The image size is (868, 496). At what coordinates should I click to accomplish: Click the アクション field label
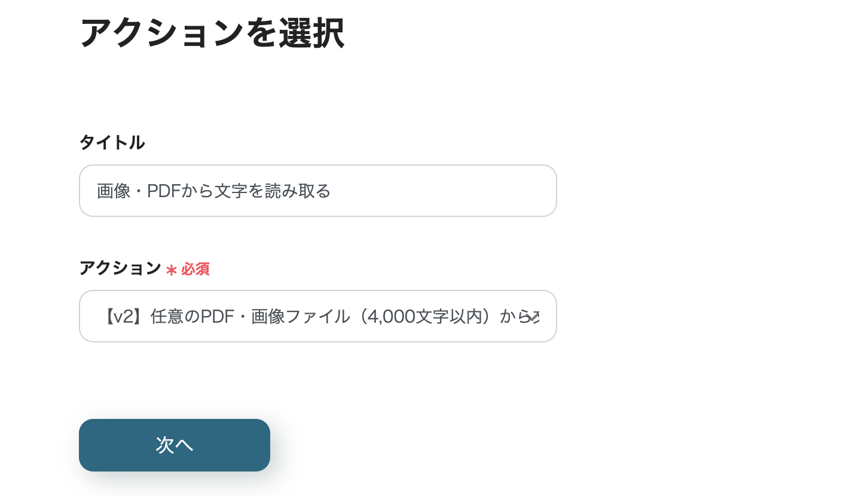[x=120, y=269]
